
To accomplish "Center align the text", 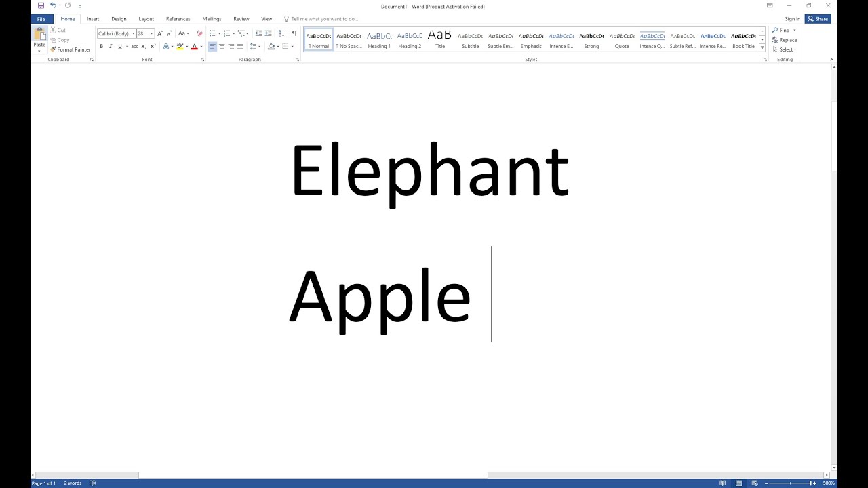I will [222, 47].
